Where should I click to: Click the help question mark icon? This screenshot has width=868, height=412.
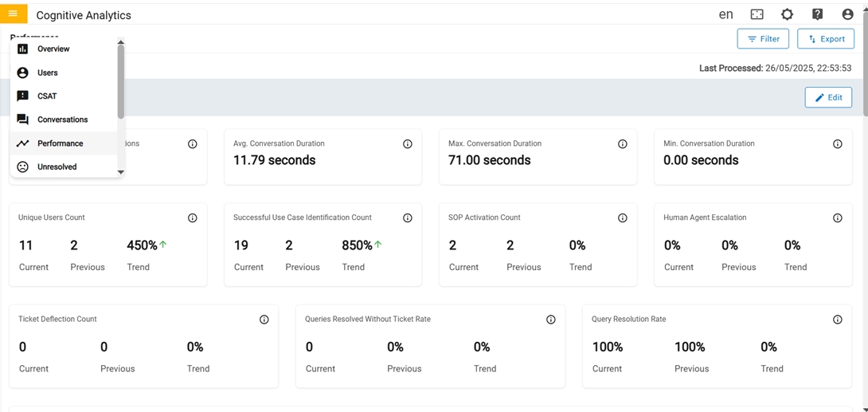coord(817,14)
